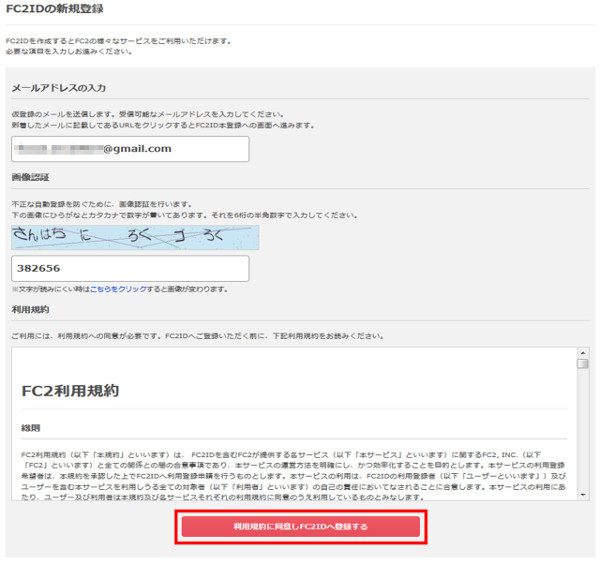Viewport: 600px width, 564px height.
Task: Click the captcha number input field
Action: click(x=130, y=269)
